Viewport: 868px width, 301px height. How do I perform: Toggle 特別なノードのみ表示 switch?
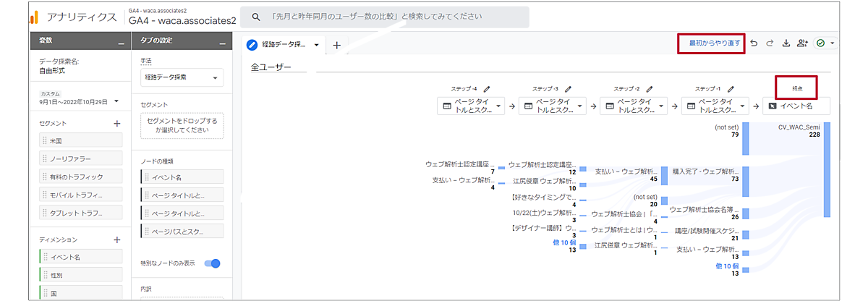213,263
